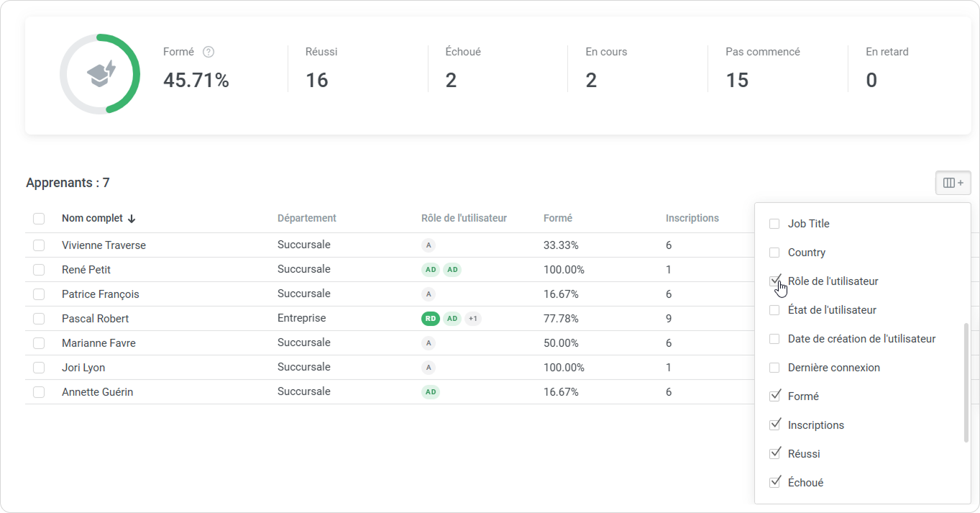Image resolution: width=980 pixels, height=513 pixels.
Task: Sort by the Formé column header
Action: pos(557,218)
